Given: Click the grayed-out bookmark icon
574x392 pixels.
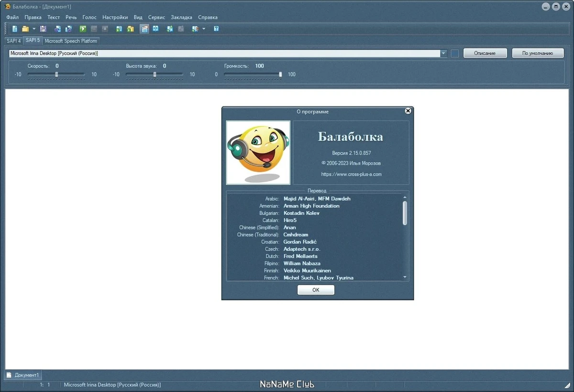Looking at the screenshot, I should (x=181, y=29).
